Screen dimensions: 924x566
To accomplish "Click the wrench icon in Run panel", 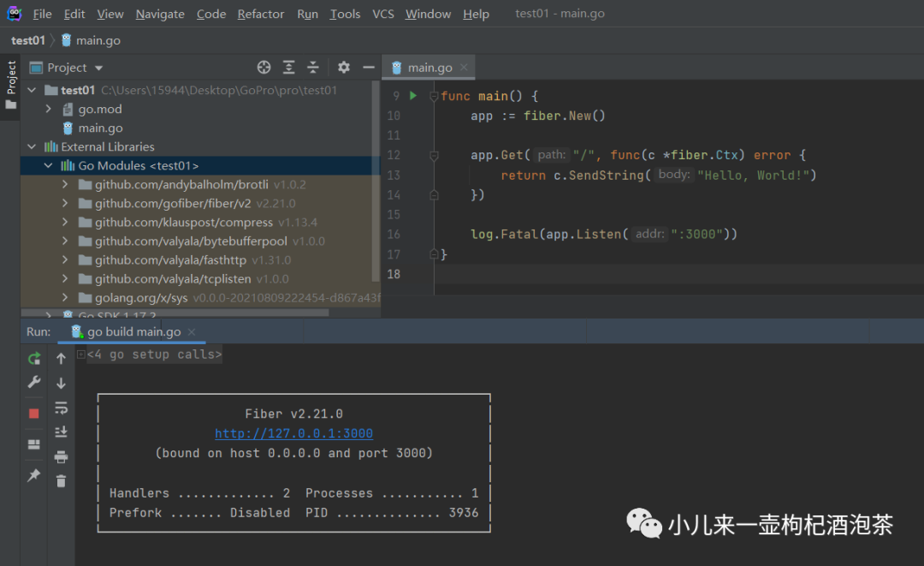I will (34, 382).
